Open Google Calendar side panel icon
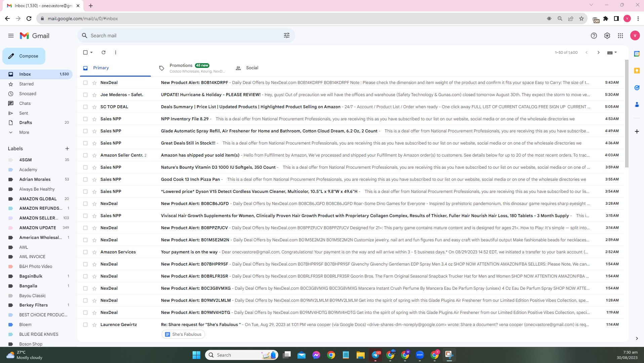The width and height of the screenshot is (644, 363). pyautogui.click(x=637, y=54)
